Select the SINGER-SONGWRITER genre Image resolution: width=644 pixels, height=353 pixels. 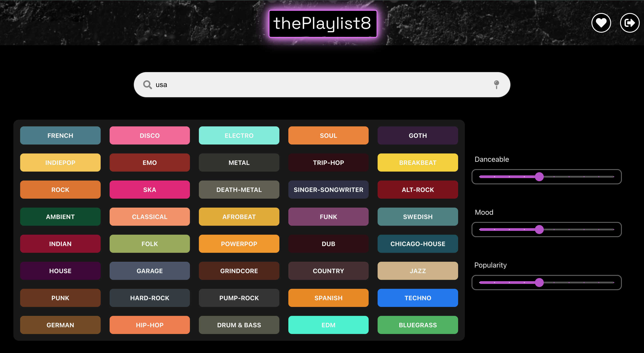(328, 190)
